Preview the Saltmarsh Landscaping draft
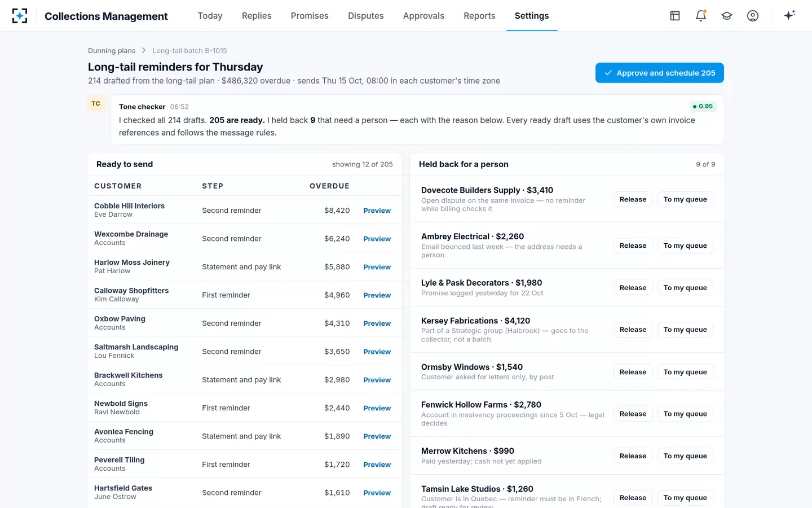Image resolution: width=812 pixels, height=508 pixels. point(377,352)
